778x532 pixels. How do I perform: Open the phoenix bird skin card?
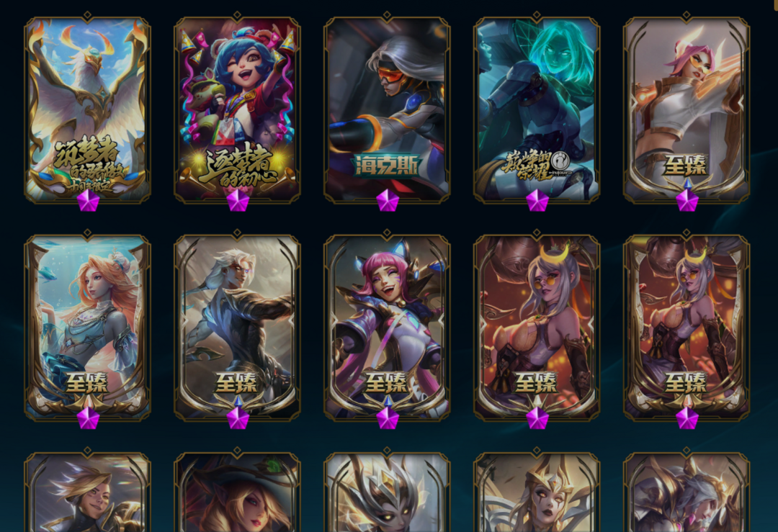[87, 109]
